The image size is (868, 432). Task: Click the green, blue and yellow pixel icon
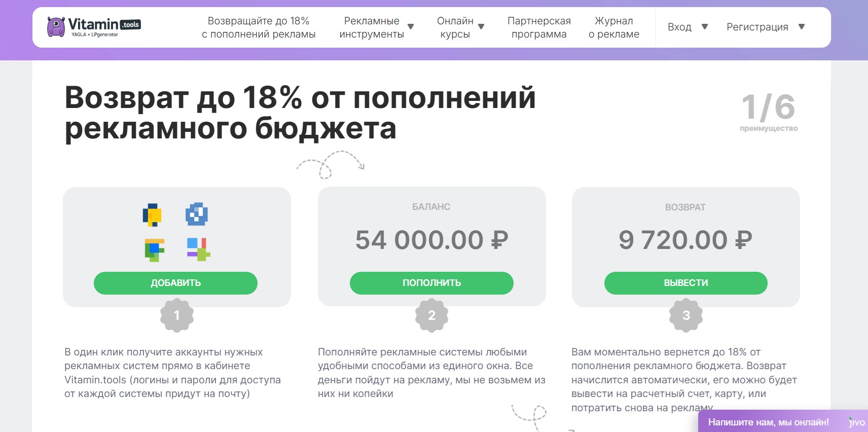[x=154, y=249]
